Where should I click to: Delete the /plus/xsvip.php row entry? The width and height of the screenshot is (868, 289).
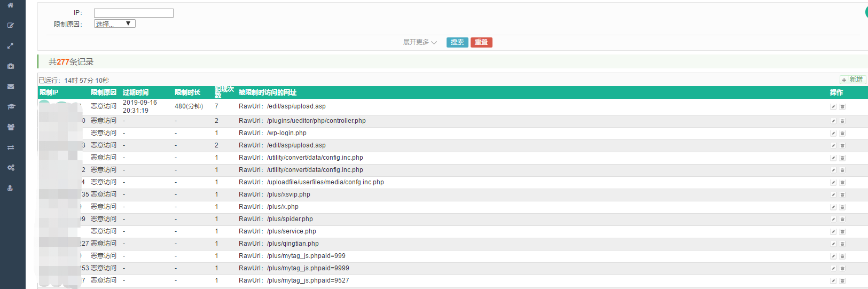[x=842, y=195]
